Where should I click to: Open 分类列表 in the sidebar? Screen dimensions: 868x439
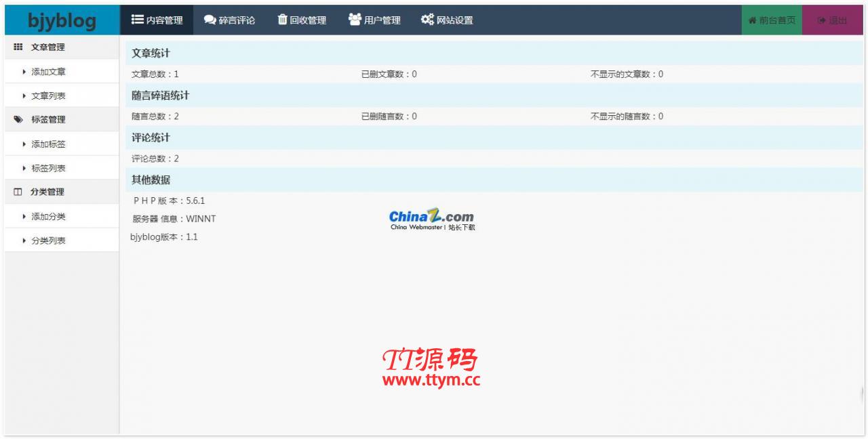coord(62,241)
